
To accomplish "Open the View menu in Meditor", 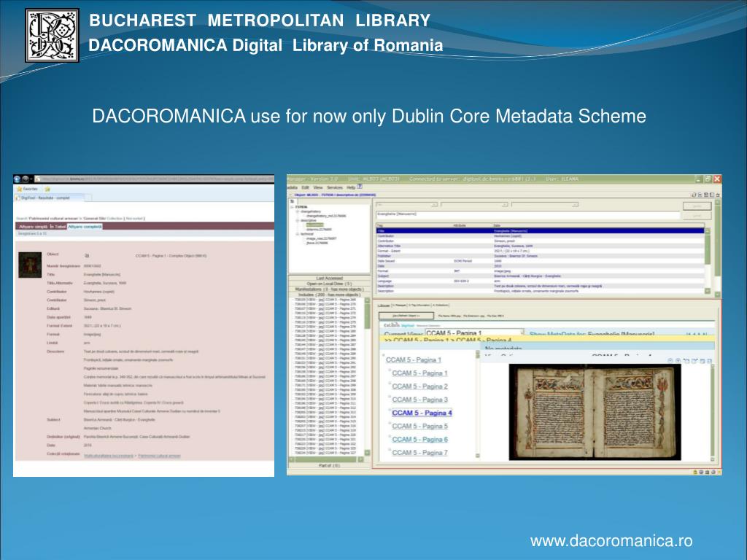I will (x=318, y=187).
